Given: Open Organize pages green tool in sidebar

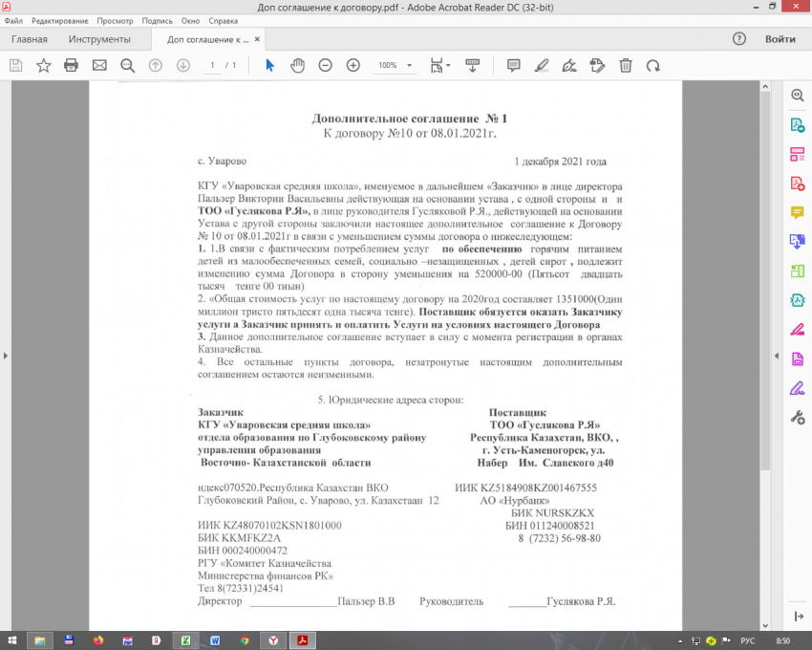Looking at the screenshot, I should (x=797, y=271).
